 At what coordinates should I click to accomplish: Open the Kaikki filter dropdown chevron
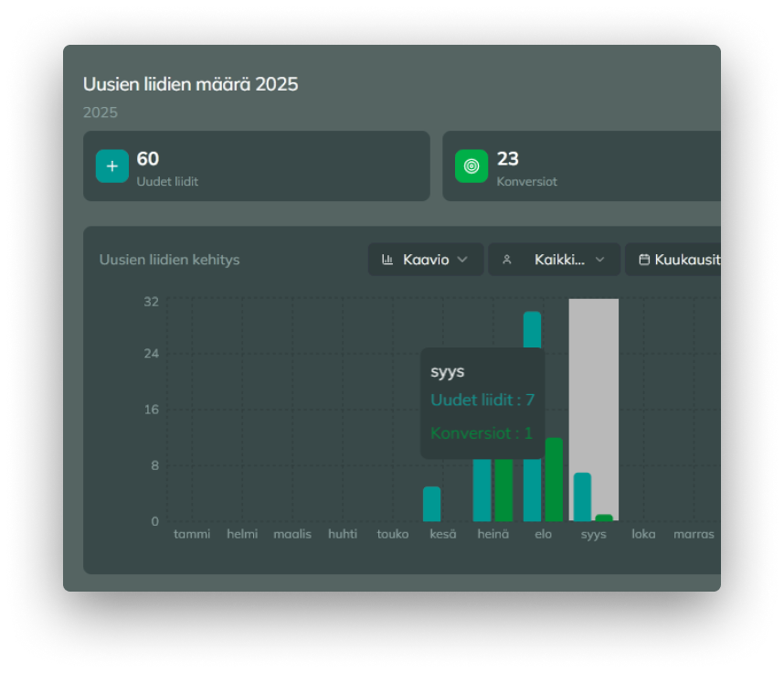[x=600, y=260]
